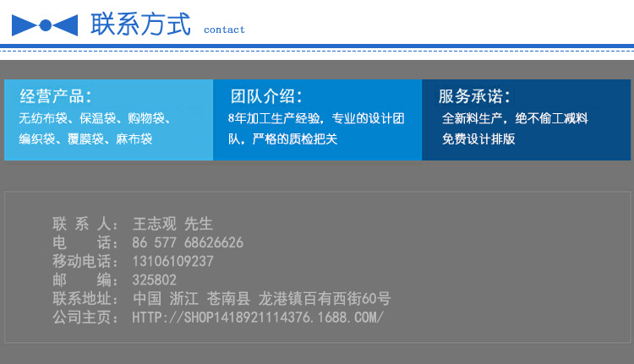The image size is (634, 364).
Task: Click the postal code 325802
Action: tap(154, 280)
